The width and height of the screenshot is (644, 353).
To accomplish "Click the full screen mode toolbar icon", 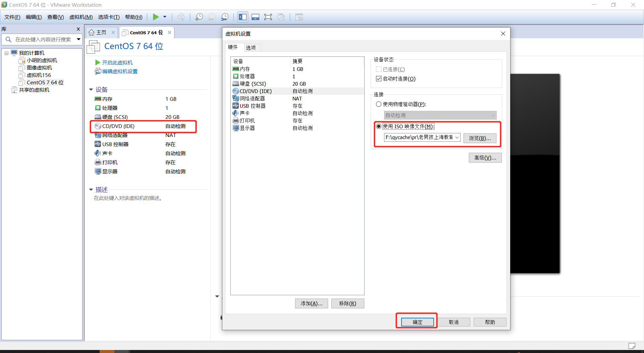I will tap(268, 17).
